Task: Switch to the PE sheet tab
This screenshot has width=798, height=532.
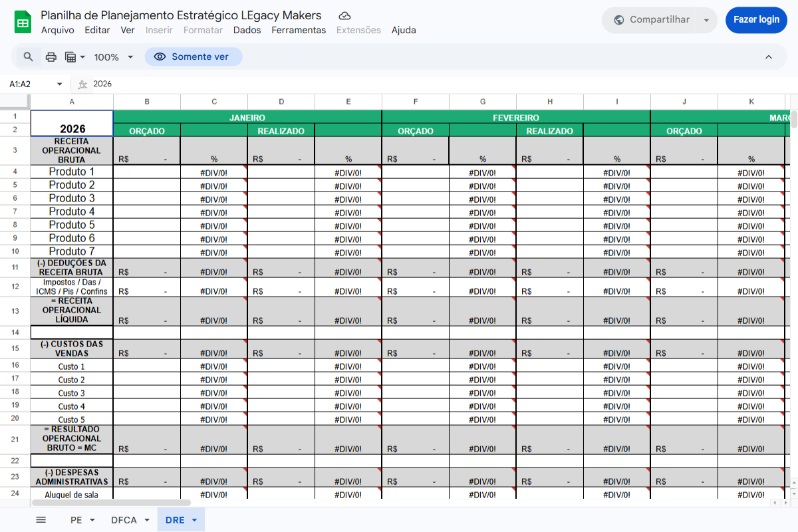Action: pyautogui.click(x=76, y=520)
